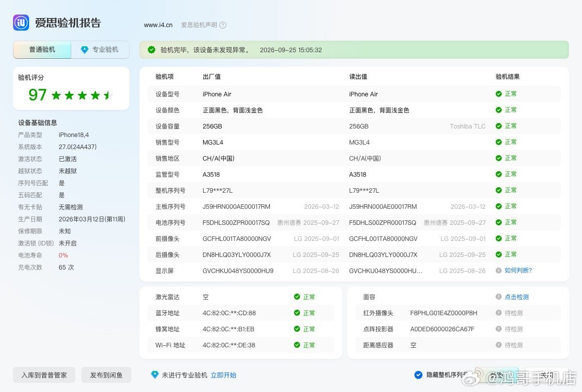This screenshot has width=582, height=392.
Task: Click the 出厂值 battery serial F5DHLS00ZPR00017SQ
Action: tap(236, 223)
